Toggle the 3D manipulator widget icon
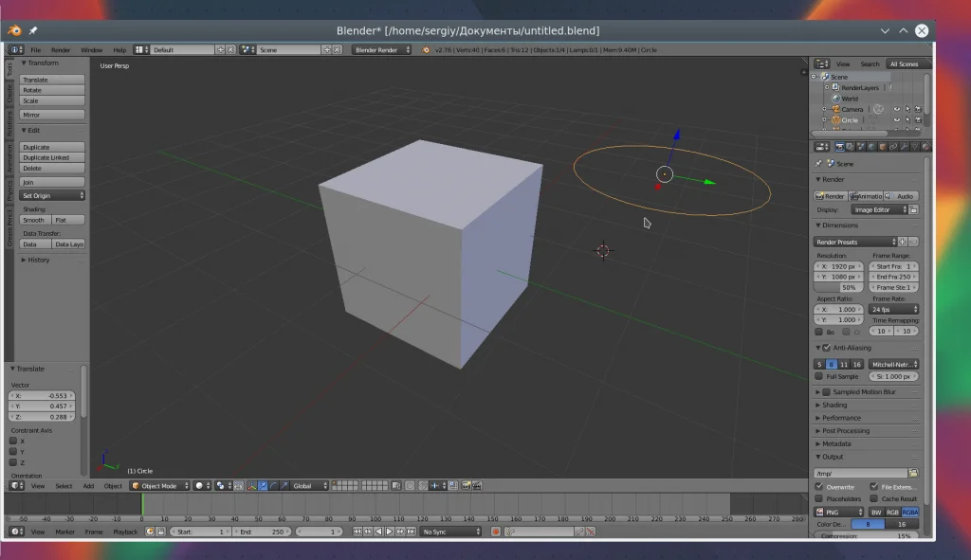This screenshot has width=971, height=560. pos(250,486)
